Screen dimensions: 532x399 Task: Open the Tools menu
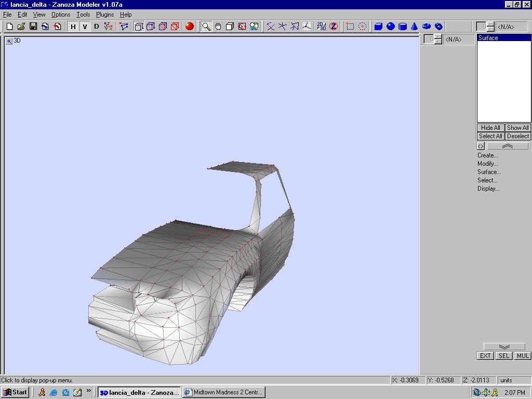point(83,15)
